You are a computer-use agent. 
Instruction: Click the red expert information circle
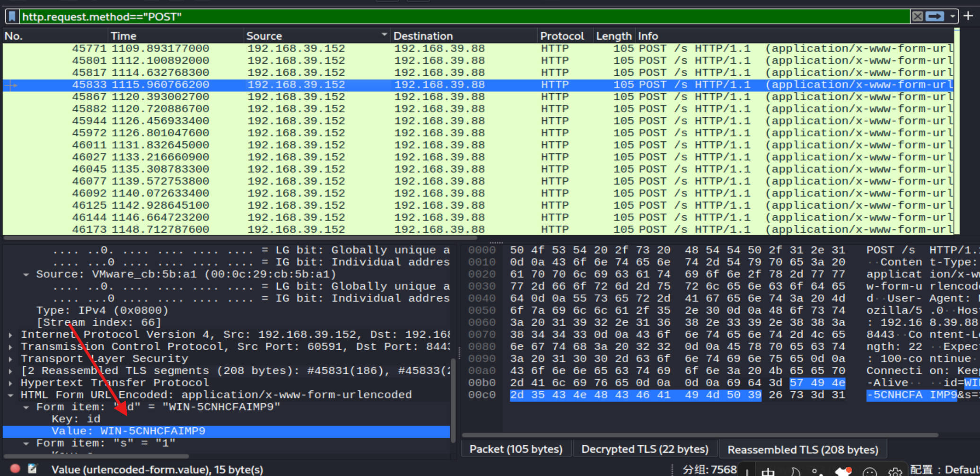tap(15, 468)
